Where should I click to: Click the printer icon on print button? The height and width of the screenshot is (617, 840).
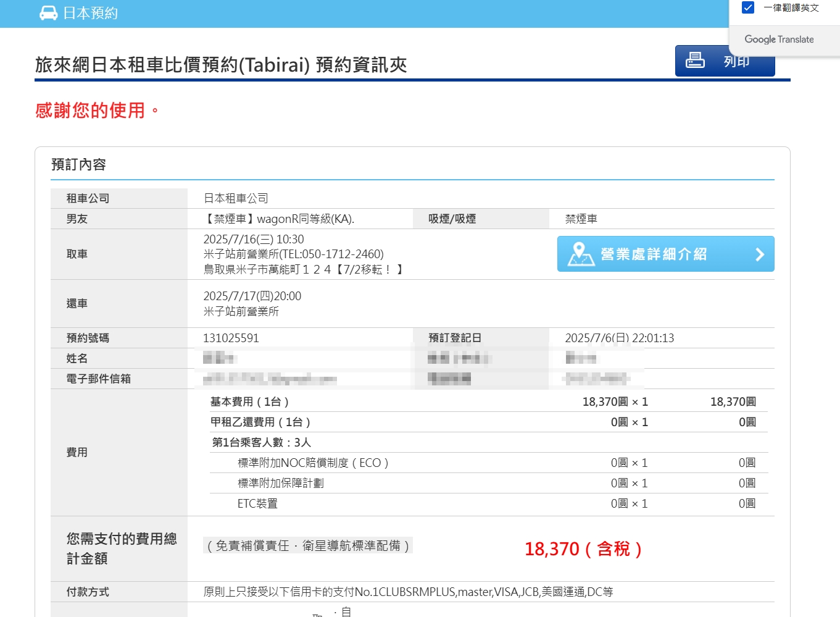pyautogui.click(x=695, y=60)
